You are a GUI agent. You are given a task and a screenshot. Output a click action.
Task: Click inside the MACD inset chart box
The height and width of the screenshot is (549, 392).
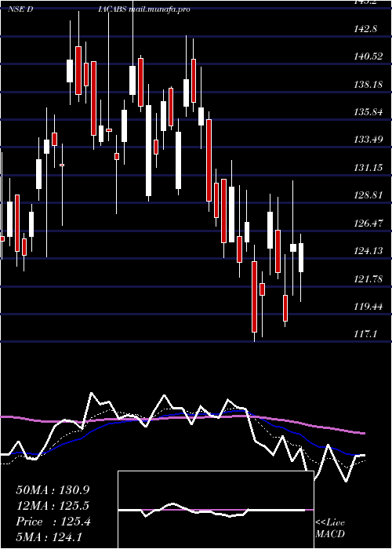click(x=216, y=510)
